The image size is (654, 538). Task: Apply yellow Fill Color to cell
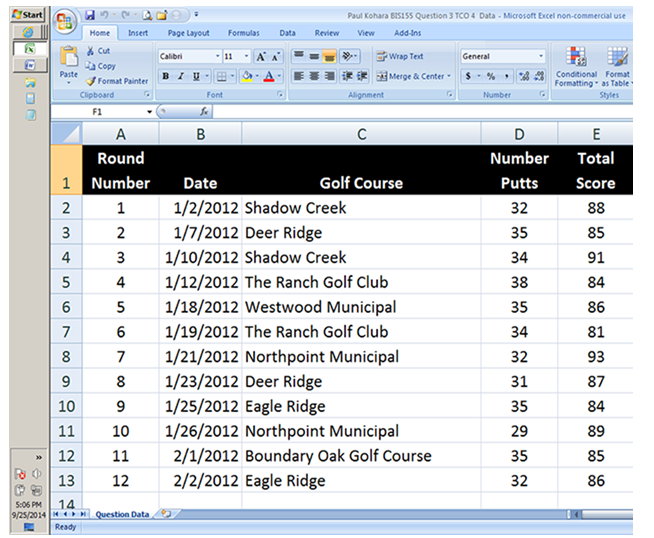tap(247, 76)
